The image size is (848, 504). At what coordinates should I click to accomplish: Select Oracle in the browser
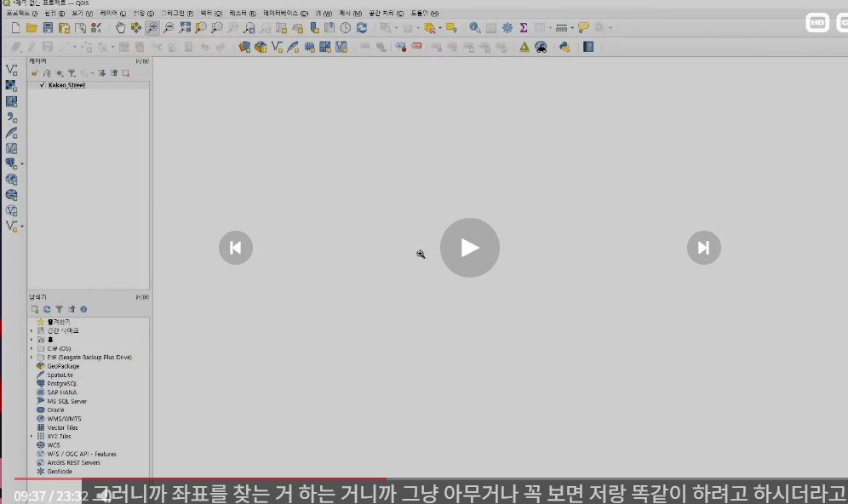[x=55, y=409]
